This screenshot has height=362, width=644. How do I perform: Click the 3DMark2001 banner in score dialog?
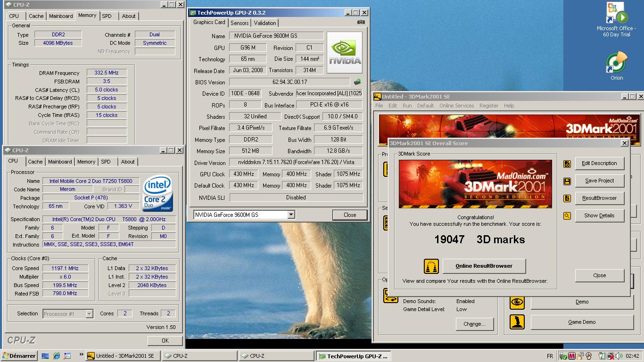coord(475,184)
